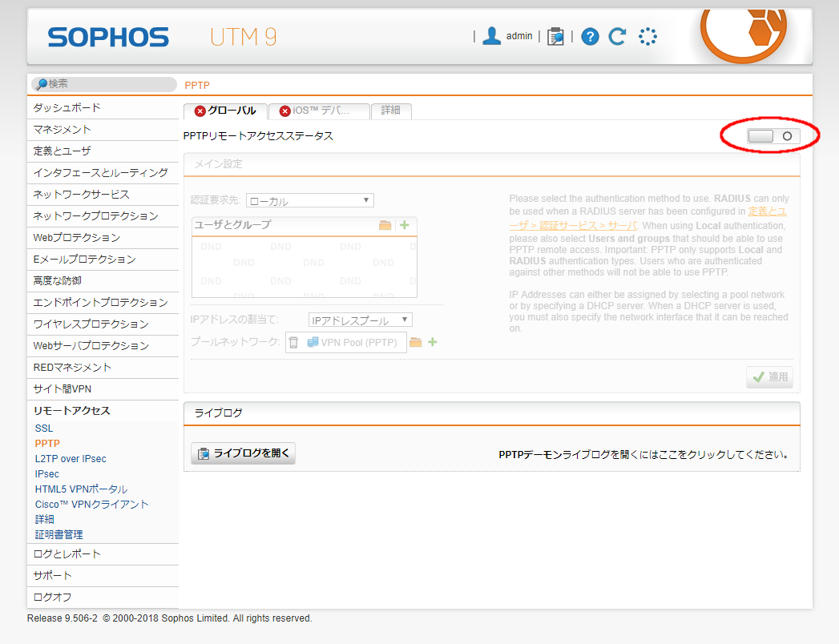The image size is (839, 644).
Task: Click the ライブログを開く button
Action: coord(244,453)
